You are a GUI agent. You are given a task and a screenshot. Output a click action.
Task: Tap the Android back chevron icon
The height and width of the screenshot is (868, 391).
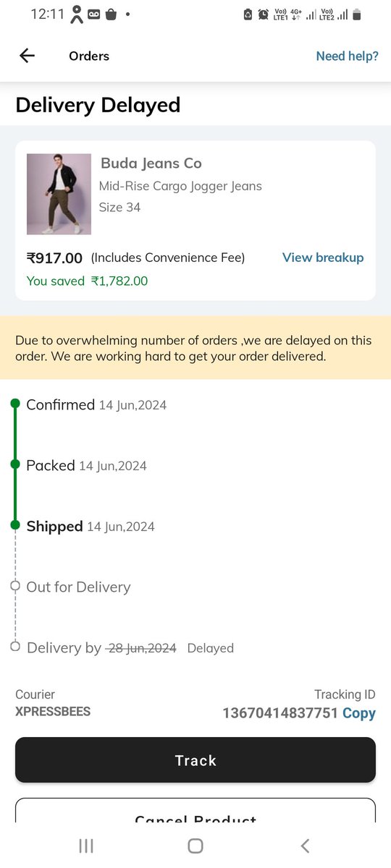[x=305, y=846]
